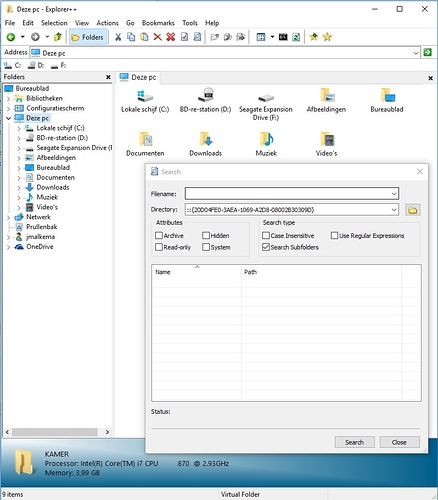Go up one folder level icon
438x500 pixels.
tap(58, 37)
